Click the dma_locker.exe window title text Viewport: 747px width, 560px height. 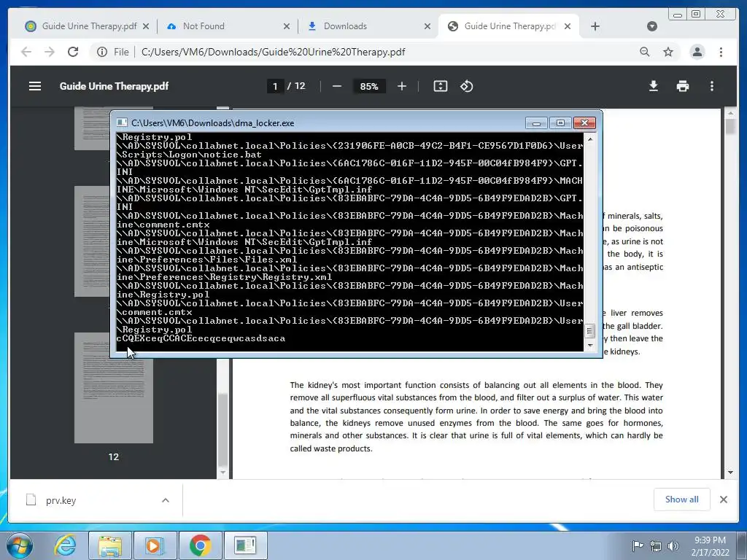[x=212, y=122]
